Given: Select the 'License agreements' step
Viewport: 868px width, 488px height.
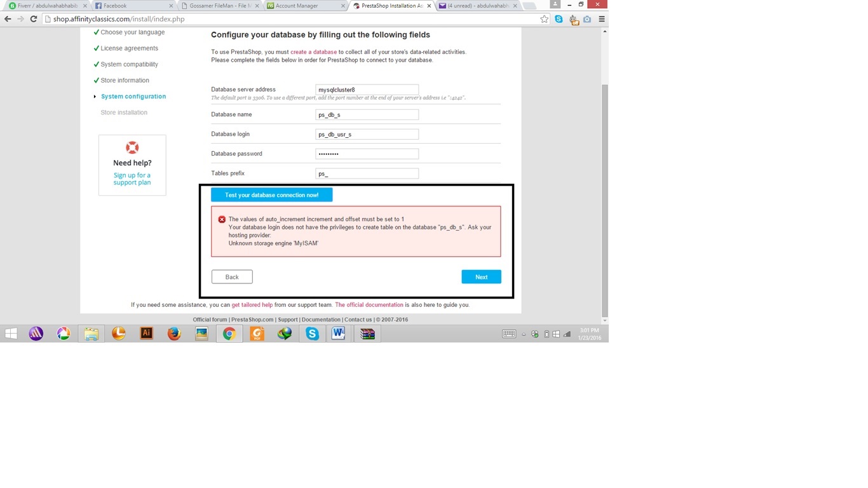Looking at the screenshot, I should (x=129, y=48).
